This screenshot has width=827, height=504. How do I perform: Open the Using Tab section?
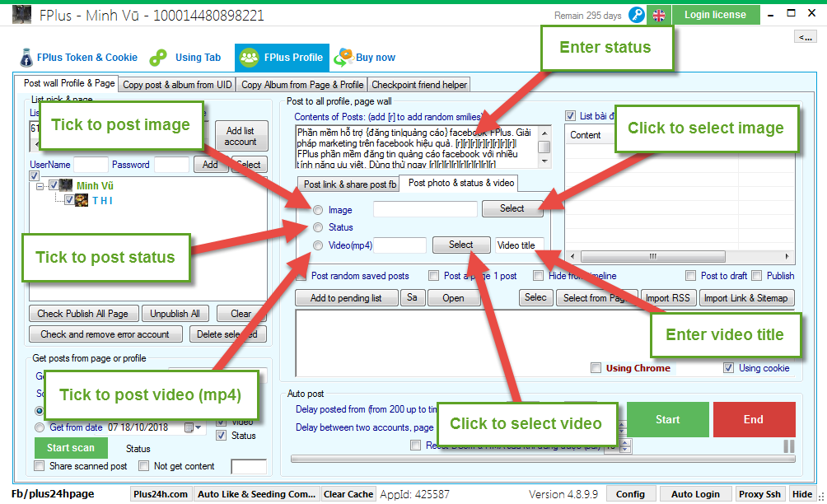pos(185,58)
